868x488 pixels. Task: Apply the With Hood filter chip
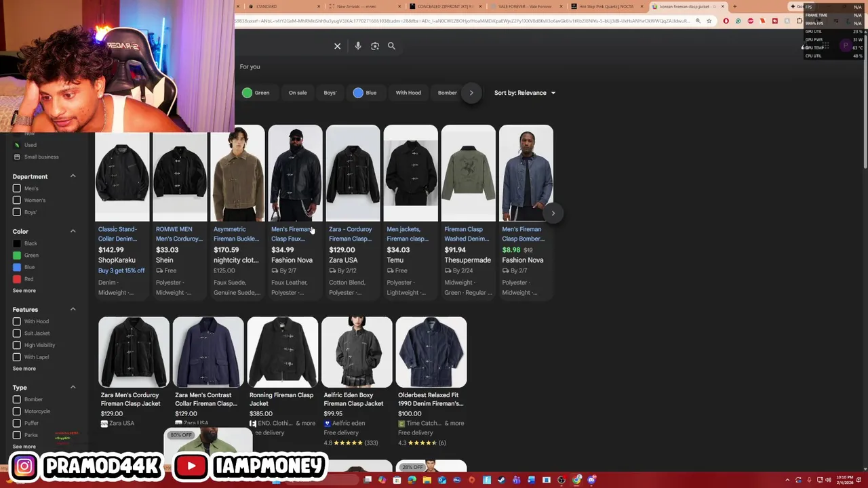click(408, 93)
